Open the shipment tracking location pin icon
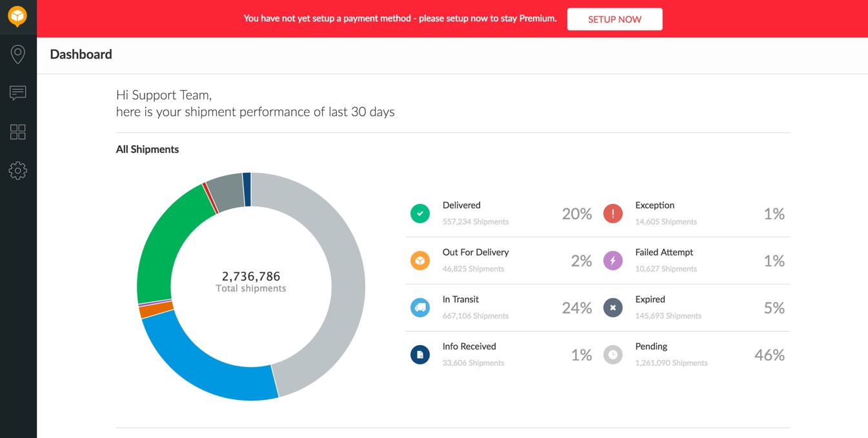868x438 pixels. [18, 55]
